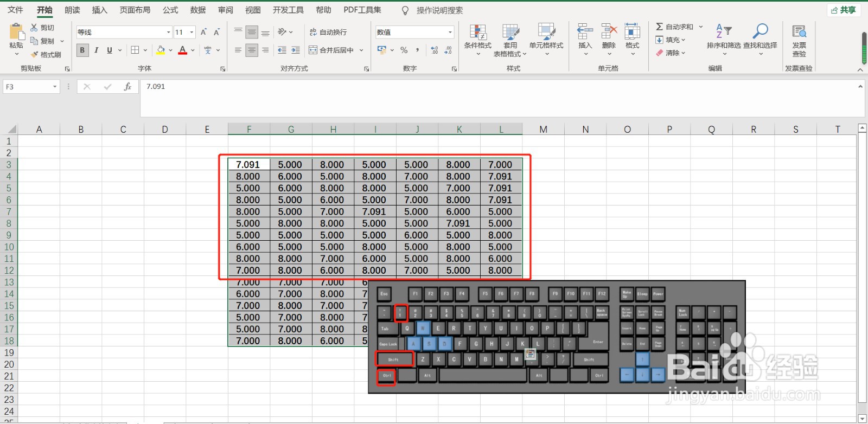
Task: Open the font size 11 dropdown
Action: click(192, 33)
